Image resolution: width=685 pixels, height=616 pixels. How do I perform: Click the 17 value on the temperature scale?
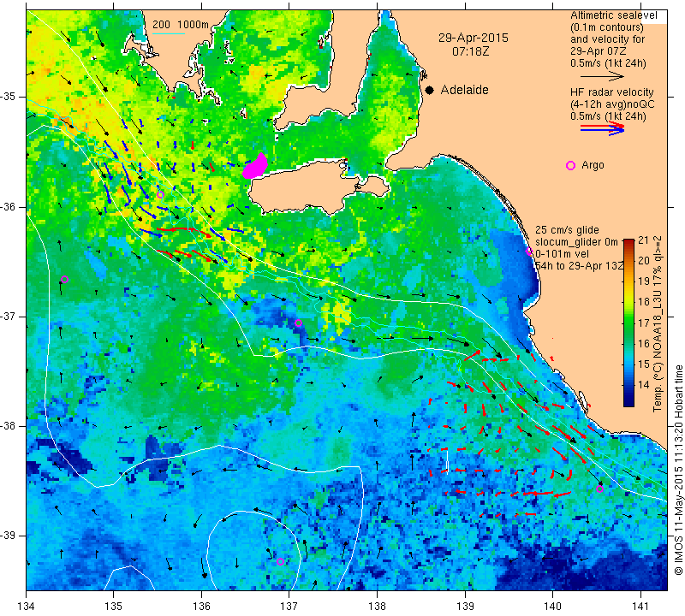[x=644, y=323]
